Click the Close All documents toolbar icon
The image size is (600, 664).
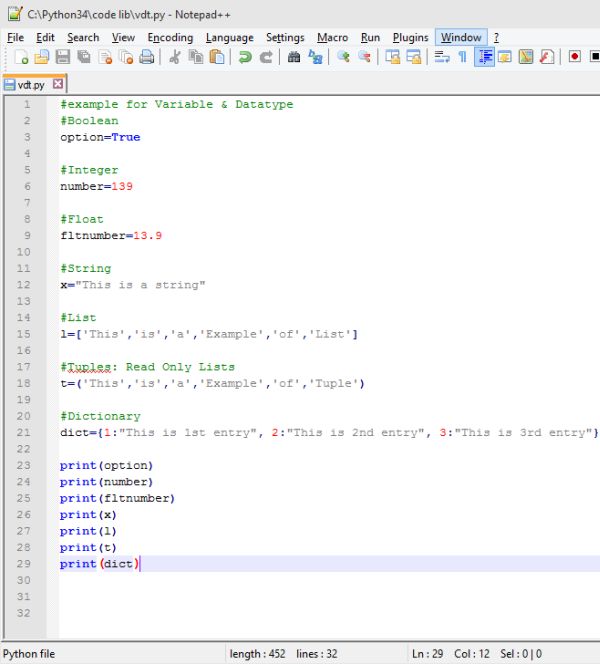(x=126, y=56)
